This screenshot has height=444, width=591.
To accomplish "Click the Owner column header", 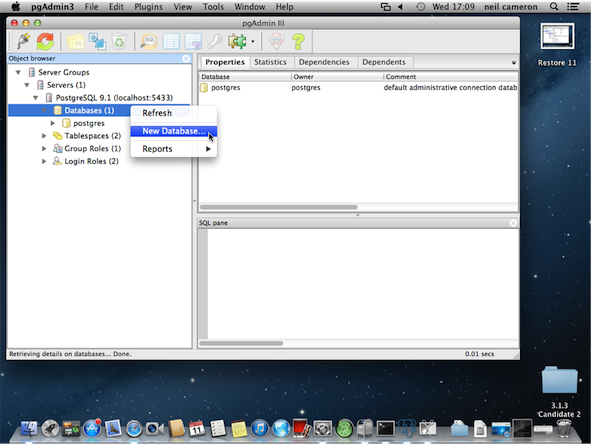I will point(337,77).
